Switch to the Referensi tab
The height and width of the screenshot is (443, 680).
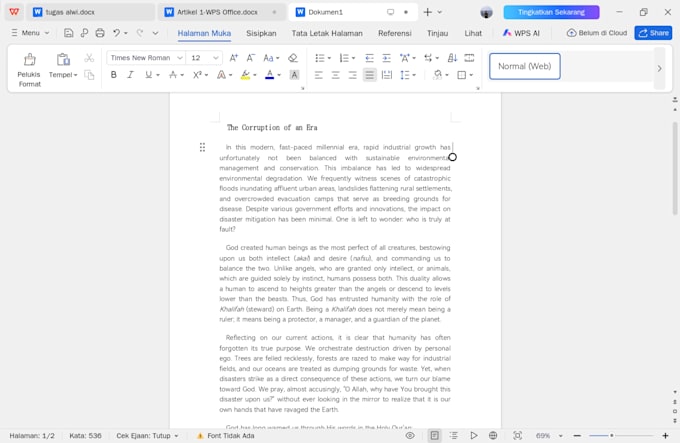click(x=395, y=33)
